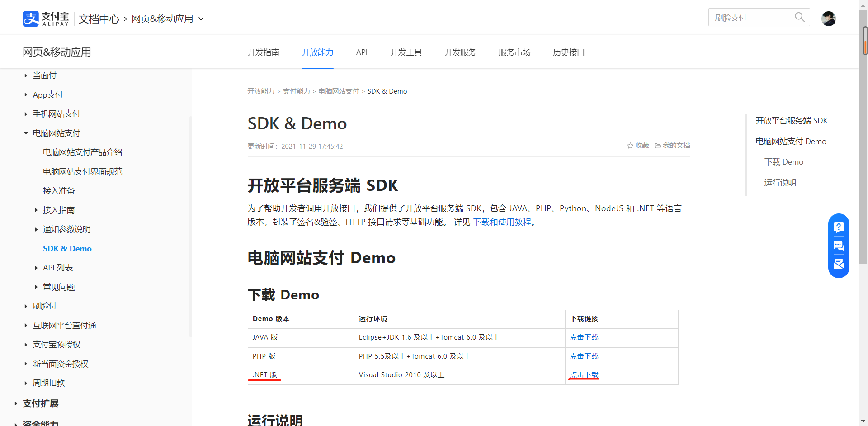Image resolution: width=868 pixels, height=426 pixels.
Task: Open the 历史接口 tab
Action: coord(569,52)
